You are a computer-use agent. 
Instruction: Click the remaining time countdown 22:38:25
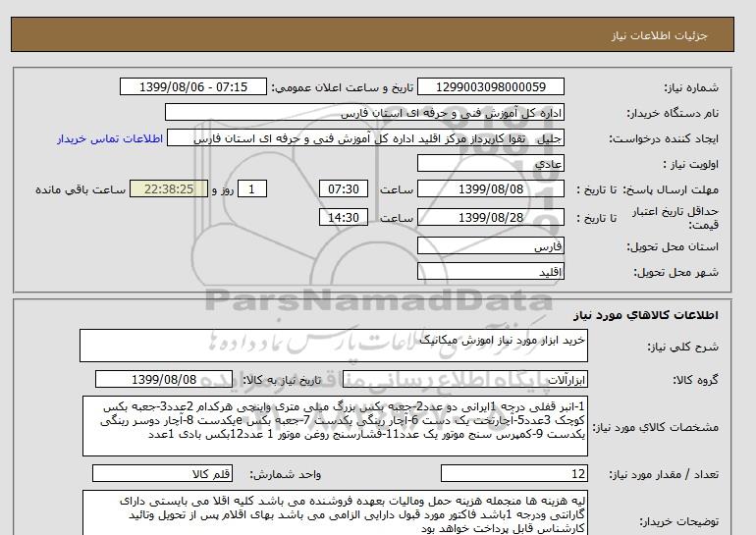coord(169,189)
